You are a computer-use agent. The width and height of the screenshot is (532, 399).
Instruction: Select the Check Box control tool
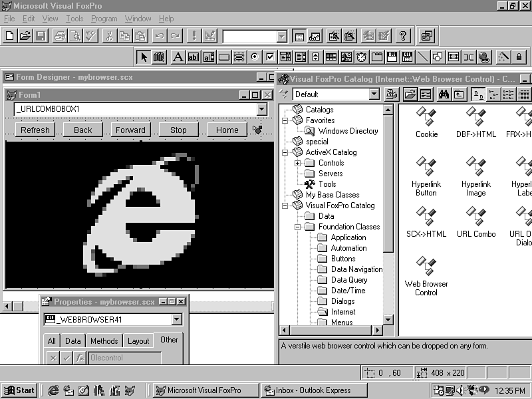(269, 57)
